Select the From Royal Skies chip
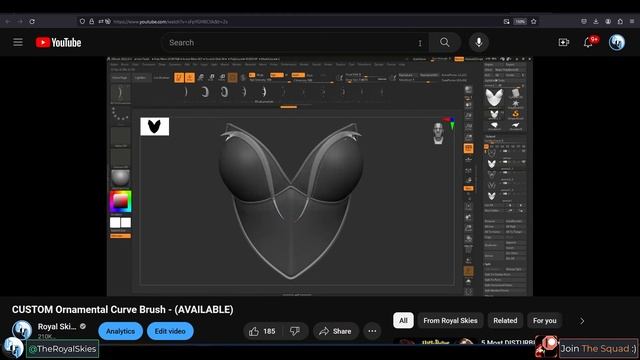The height and width of the screenshot is (360, 640). point(450,320)
